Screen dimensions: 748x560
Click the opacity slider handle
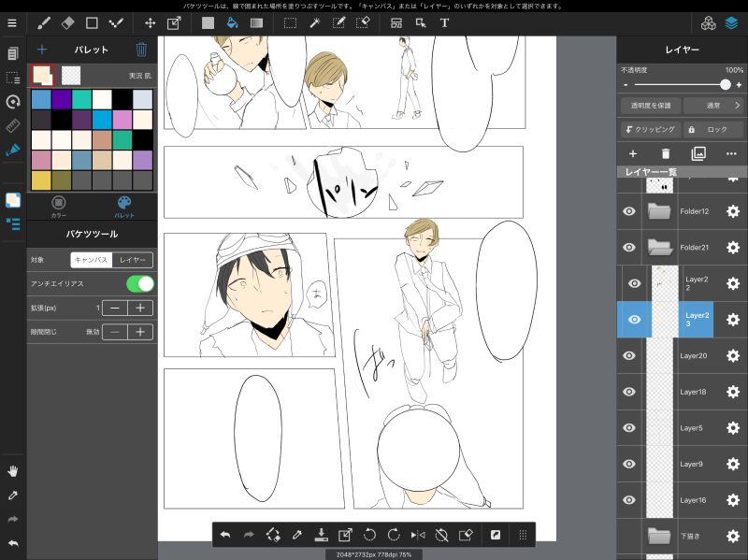pyautogui.click(x=726, y=84)
